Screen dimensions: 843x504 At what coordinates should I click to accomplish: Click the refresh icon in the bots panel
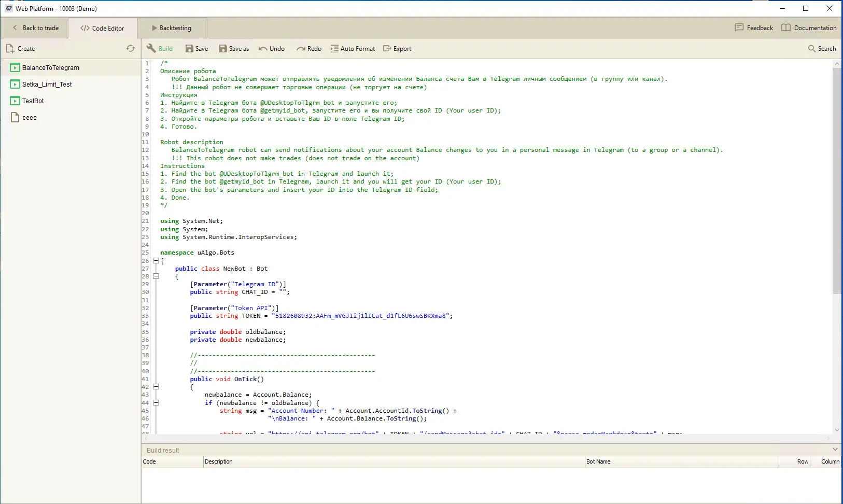pyautogui.click(x=131, y=48)
